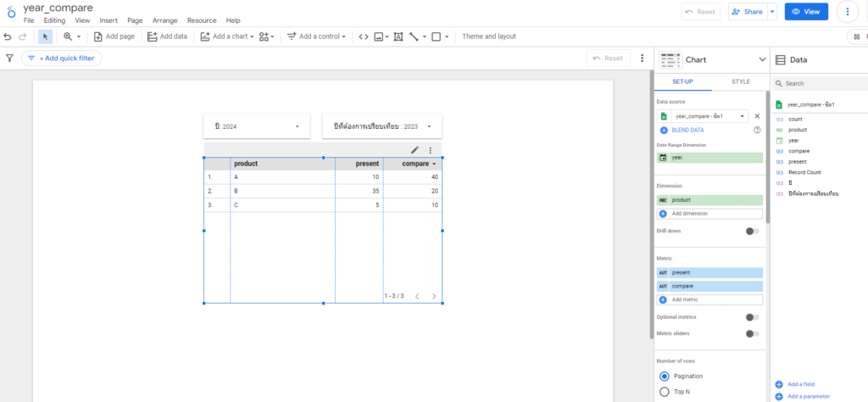Enable the Optional metrics switch
Viewport: 868px width, 402px height.
pos(751,317)
